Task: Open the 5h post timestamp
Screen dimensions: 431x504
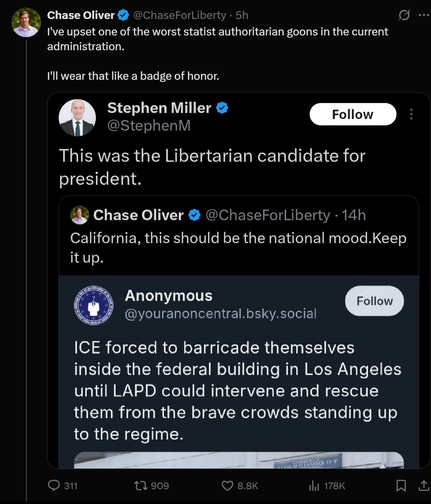Action: coord(242,15)
